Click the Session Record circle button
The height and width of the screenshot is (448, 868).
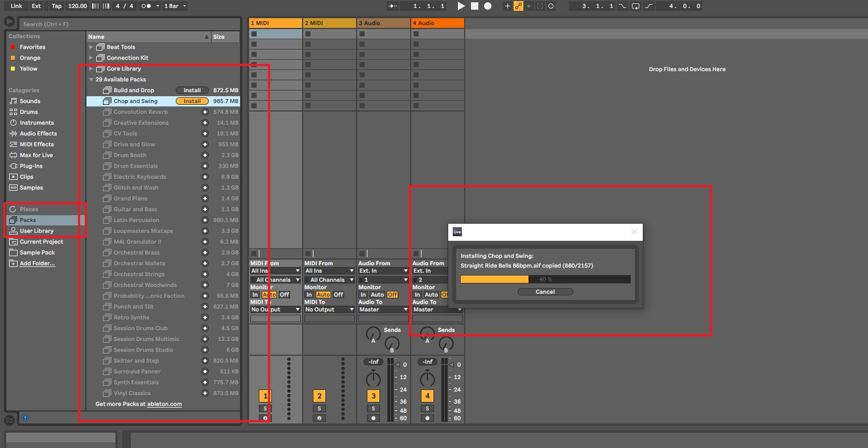tap(551, 6)
